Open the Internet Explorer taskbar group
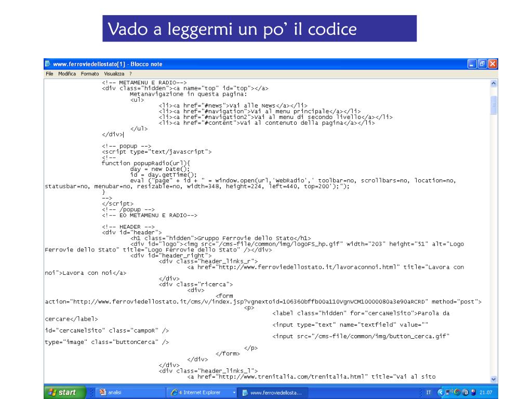This screenshot has width=532, height=399. (x=202, y=392)
